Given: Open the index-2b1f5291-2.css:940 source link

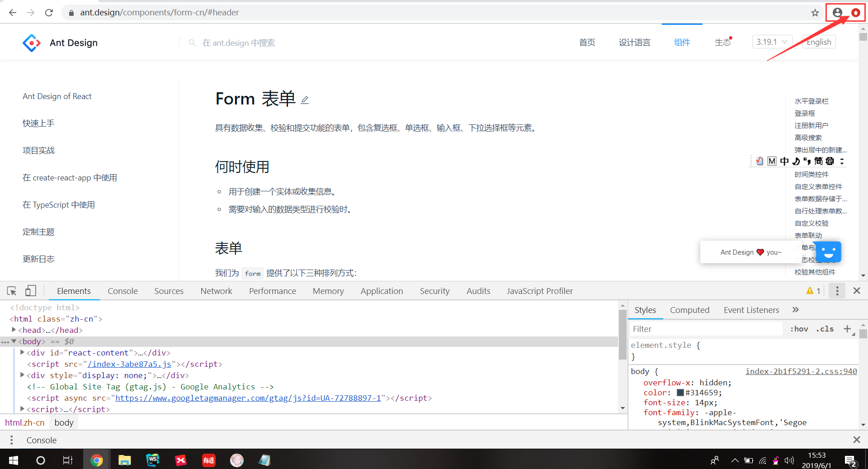Looking at the screenshot, I should (x=801, y=371).
